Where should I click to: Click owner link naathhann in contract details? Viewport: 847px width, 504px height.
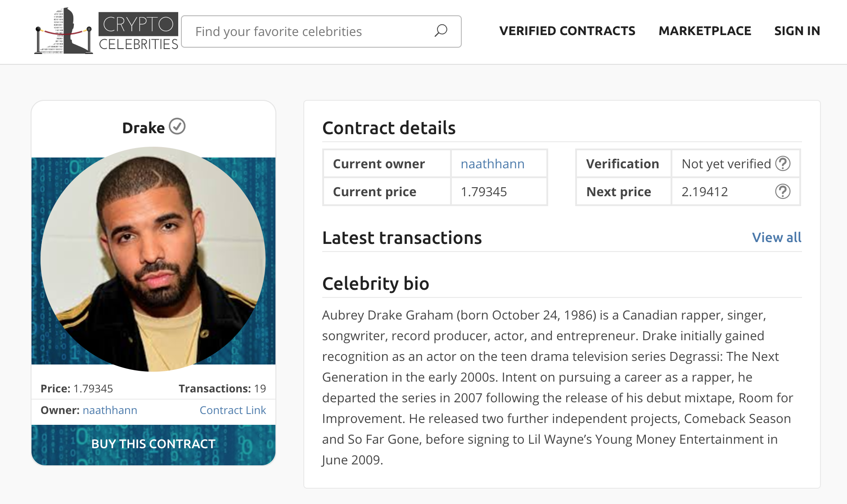(x=492, y=164)
